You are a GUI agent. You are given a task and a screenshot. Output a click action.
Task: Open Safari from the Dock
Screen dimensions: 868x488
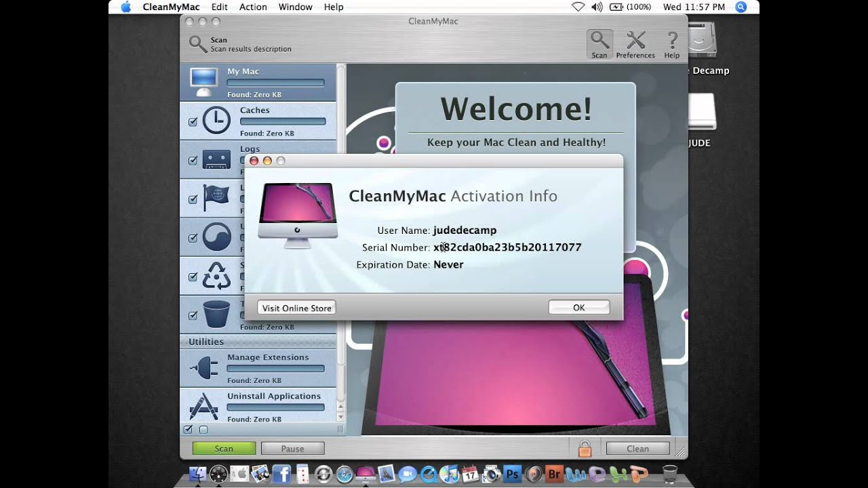click(x=344, y=474)
